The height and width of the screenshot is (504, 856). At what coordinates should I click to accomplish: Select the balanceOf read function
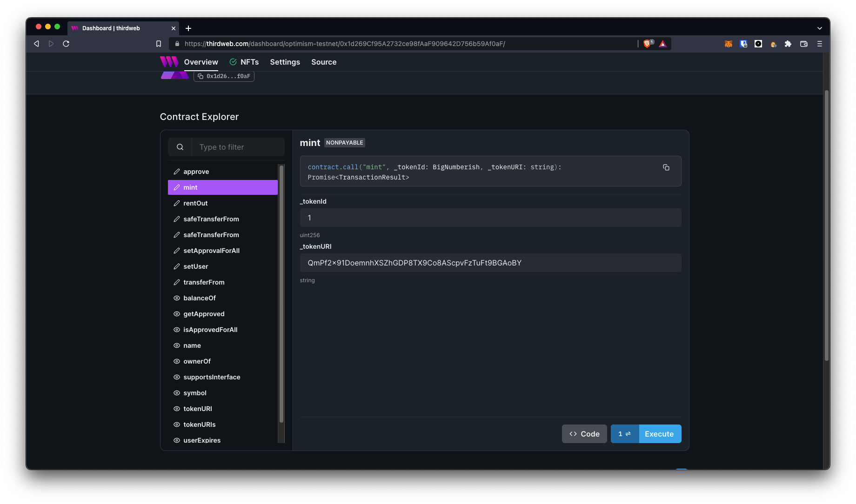coord(200,298)
